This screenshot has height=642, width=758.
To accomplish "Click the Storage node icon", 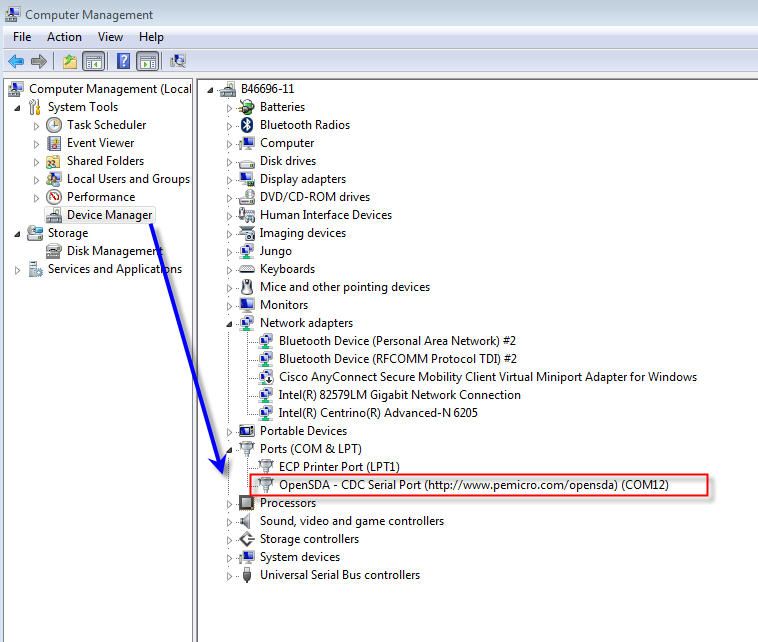I will [x=35, y=233].
